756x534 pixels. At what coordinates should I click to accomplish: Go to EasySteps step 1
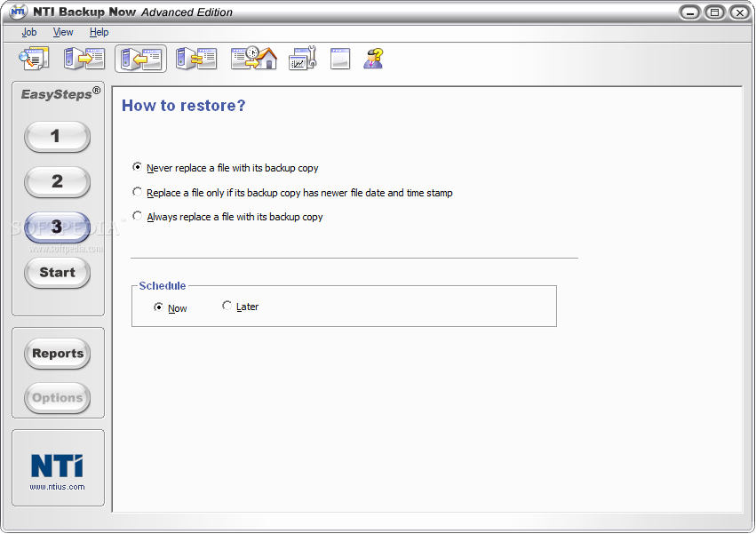[58, 137]
